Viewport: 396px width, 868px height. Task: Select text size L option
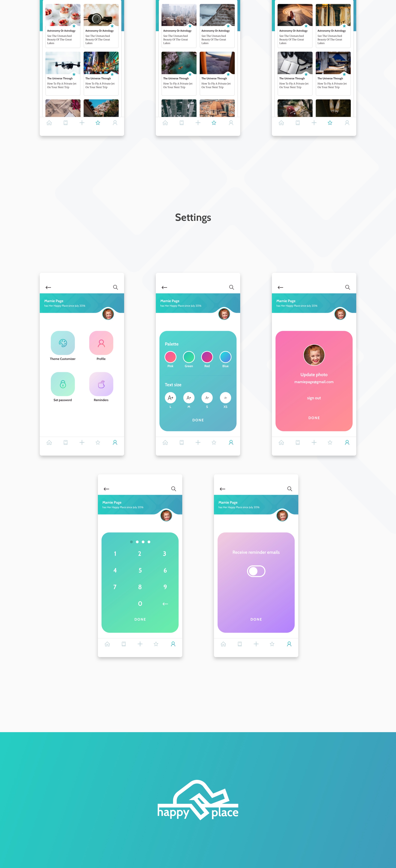coord(170,397)
